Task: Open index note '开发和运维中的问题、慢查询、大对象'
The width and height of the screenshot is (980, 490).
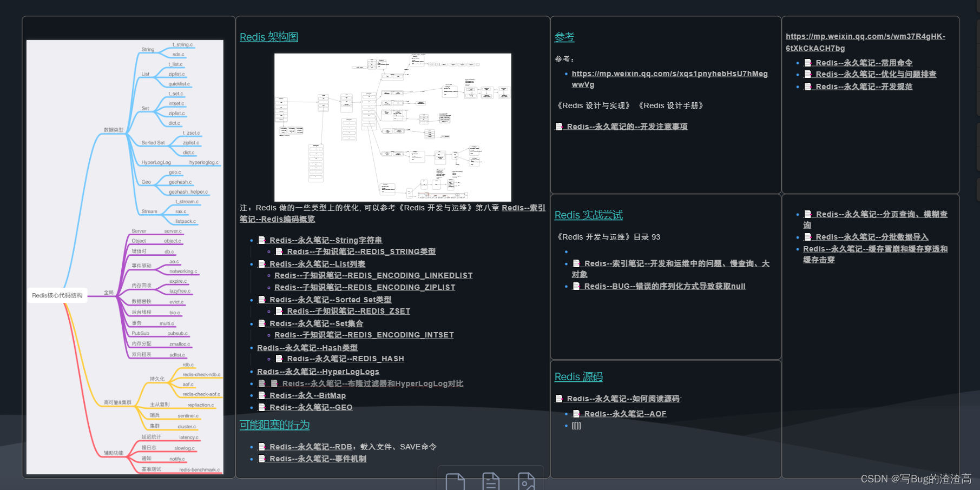Action: click(671, 269)
